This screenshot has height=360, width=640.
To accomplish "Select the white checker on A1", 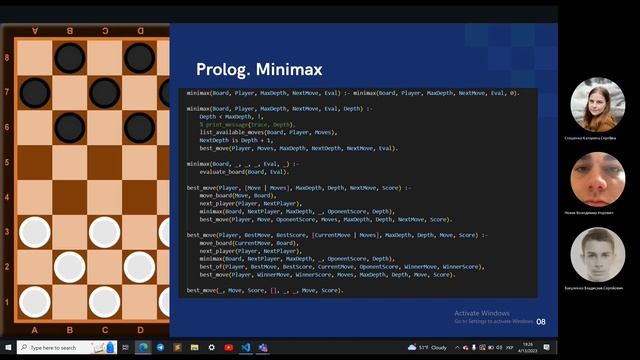I will pyautogui.click(x=35, y=302).
